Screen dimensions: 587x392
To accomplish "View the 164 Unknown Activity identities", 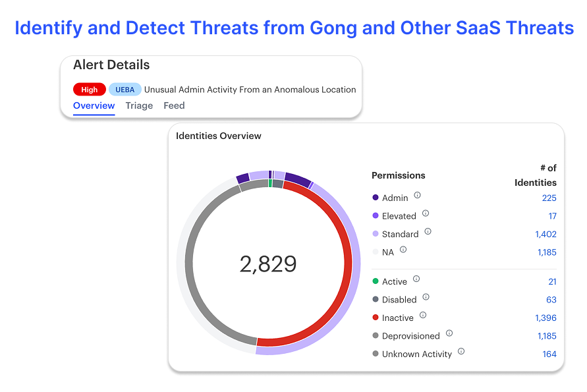I will [549, 354].
